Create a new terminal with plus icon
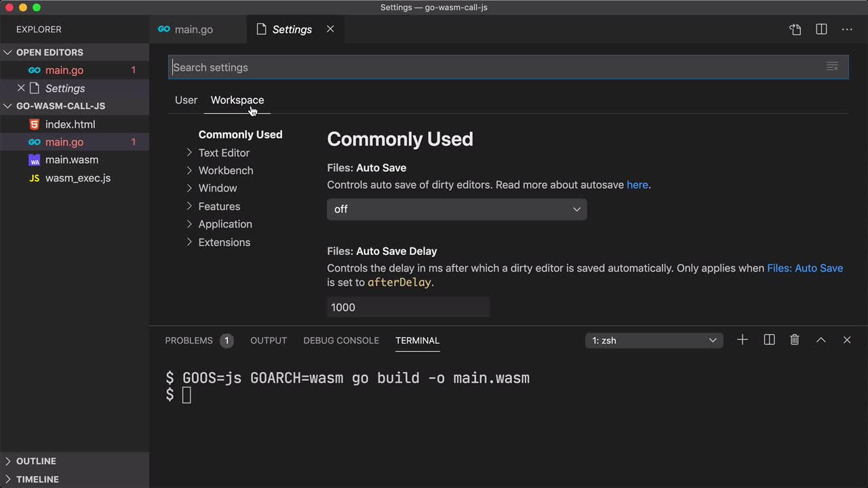 [x=743, y=340]
